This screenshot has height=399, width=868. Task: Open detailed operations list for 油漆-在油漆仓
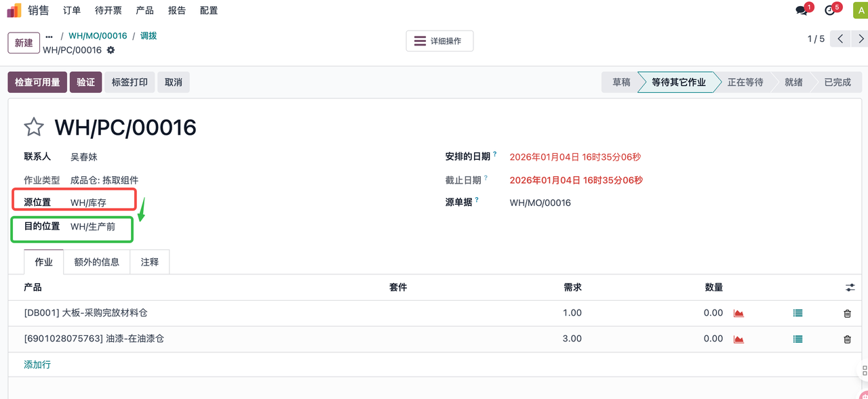click(x=797, y=339)
